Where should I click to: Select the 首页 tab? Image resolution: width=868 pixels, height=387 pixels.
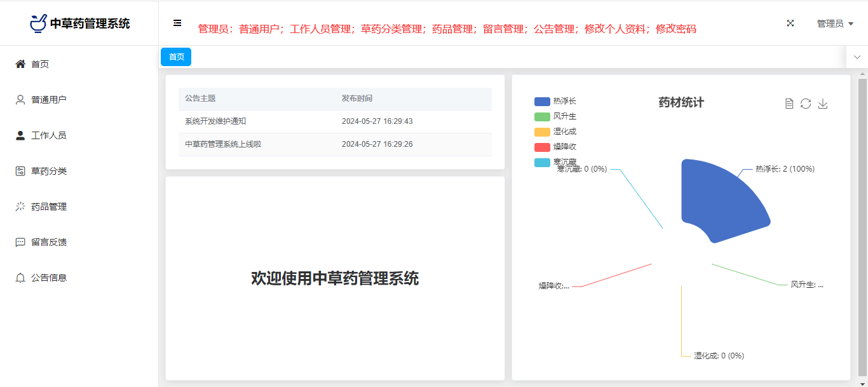[176, 57]
